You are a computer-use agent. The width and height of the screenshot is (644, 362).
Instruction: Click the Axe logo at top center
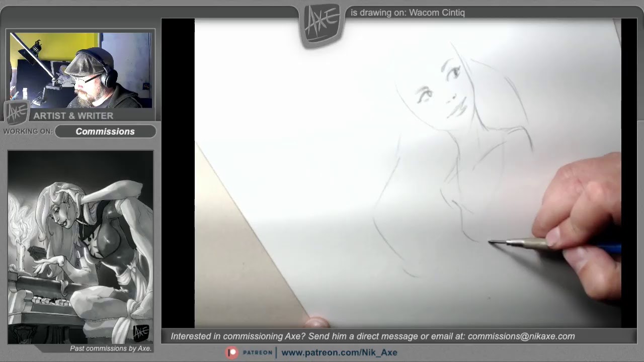[x=322, y=26]
